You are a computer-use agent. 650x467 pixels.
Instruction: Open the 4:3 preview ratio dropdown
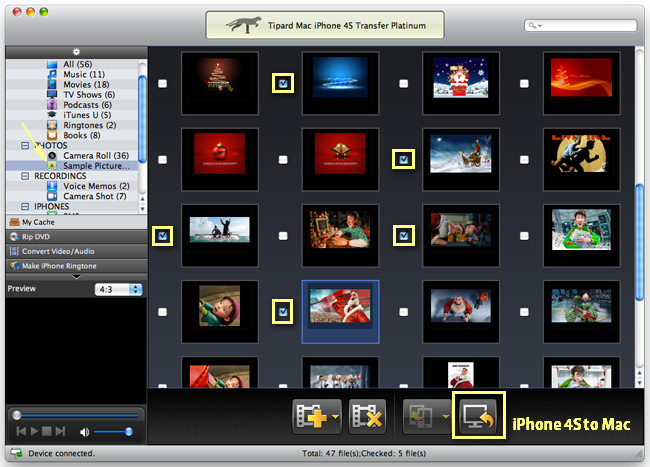(x=119, y=289)
